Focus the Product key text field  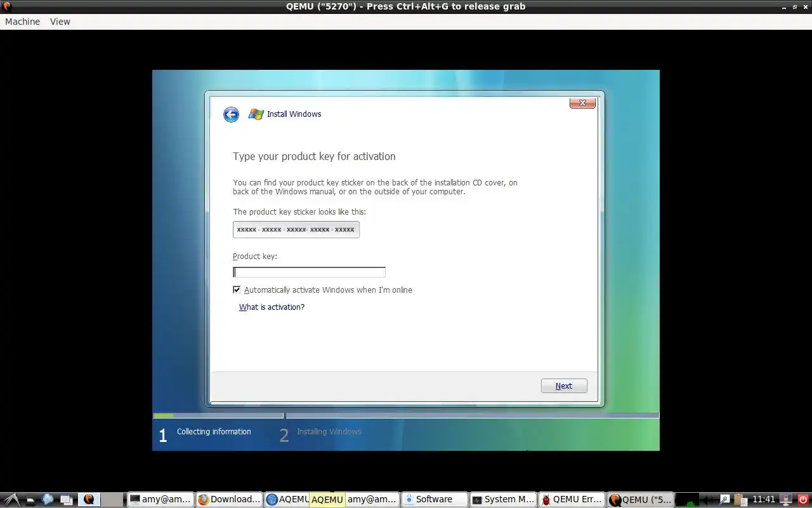309,272
